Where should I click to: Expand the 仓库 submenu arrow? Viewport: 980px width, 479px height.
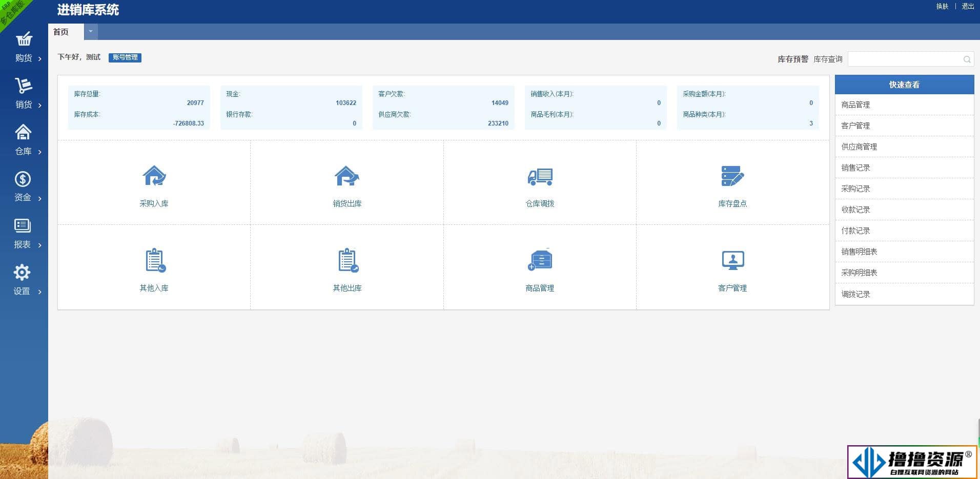(x=40, y=152)
